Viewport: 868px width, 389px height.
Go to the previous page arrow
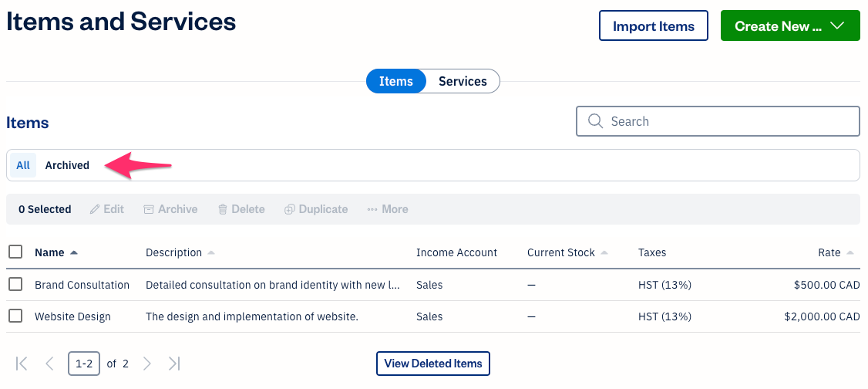49,364
